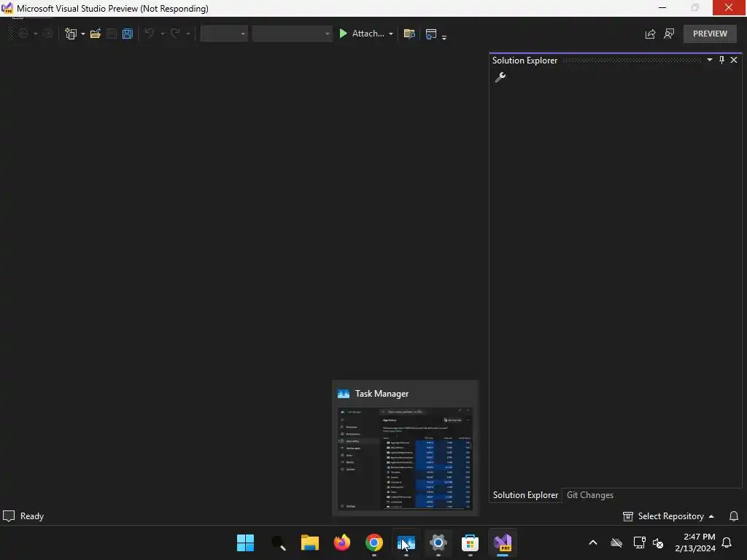Open the clock showing 2:47 PM
This screenshot has height=560, width=747.
point(694,542)
